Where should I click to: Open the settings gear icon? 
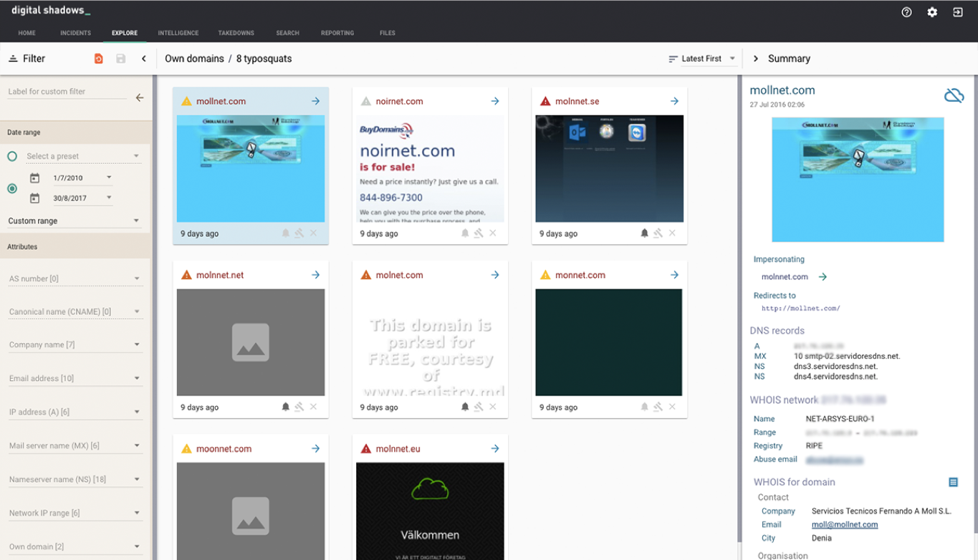coord(932,12)
